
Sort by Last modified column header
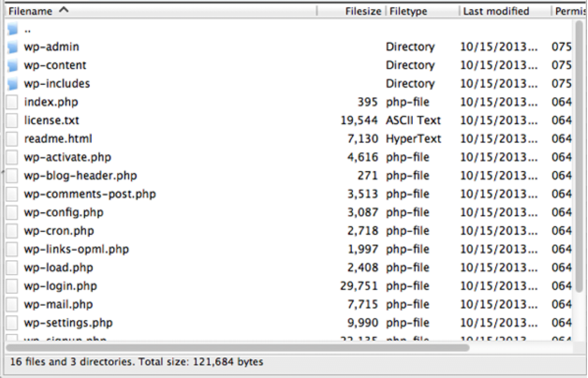tap(496, 11)
